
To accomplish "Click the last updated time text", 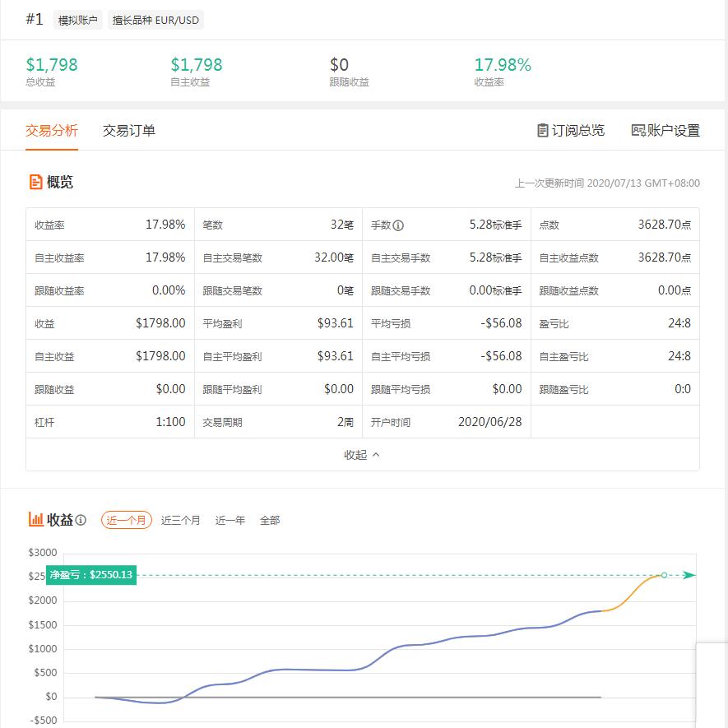I will [x=607, y=183].
